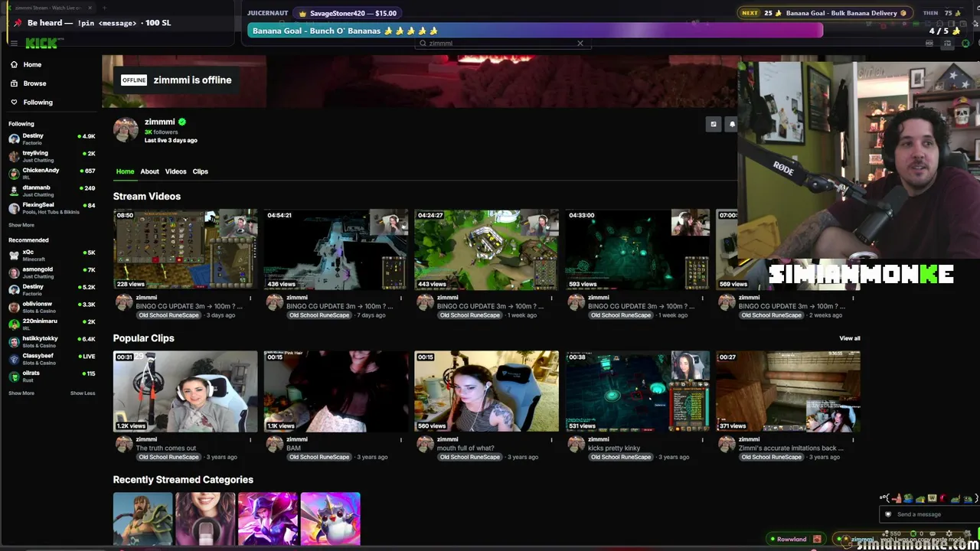Image resolution: width=980 pixels, height=551 pixels.
Task: Open treyliving channel avatar
Action: (14, 156)
